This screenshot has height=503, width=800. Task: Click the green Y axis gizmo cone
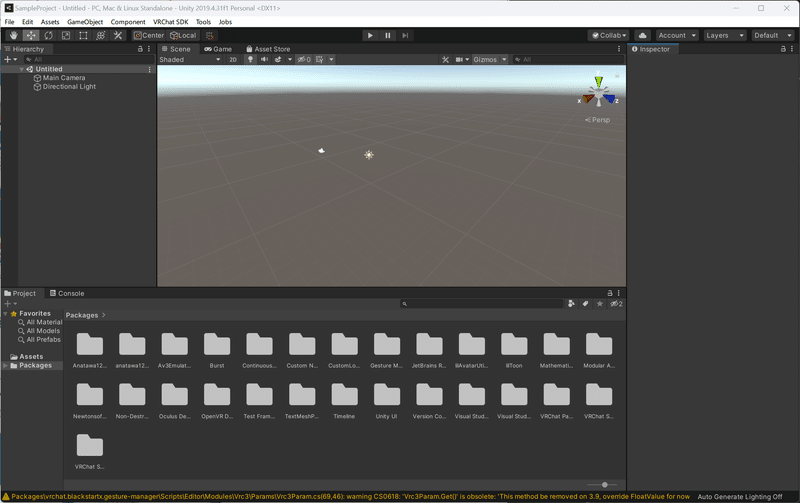[598, 81]
